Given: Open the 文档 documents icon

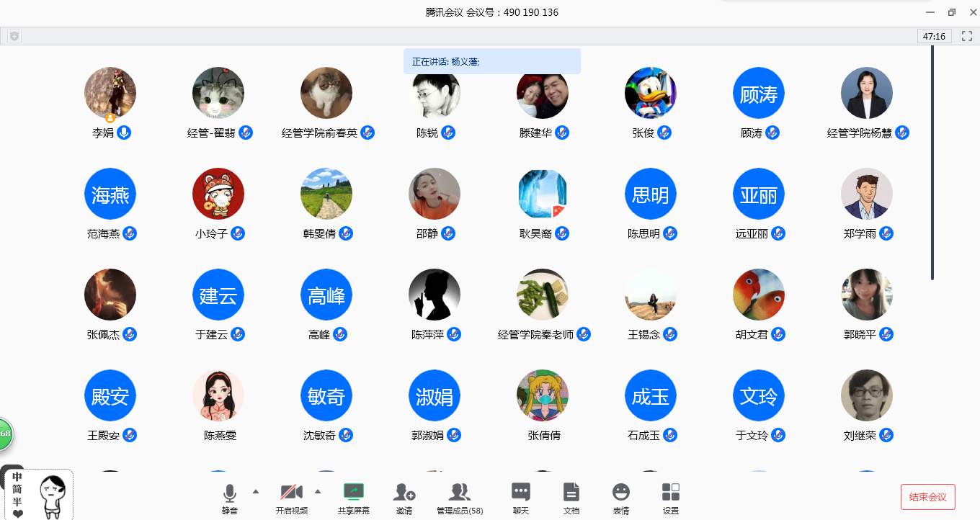Looking at the screenshot, I should (x=571, y=493).
